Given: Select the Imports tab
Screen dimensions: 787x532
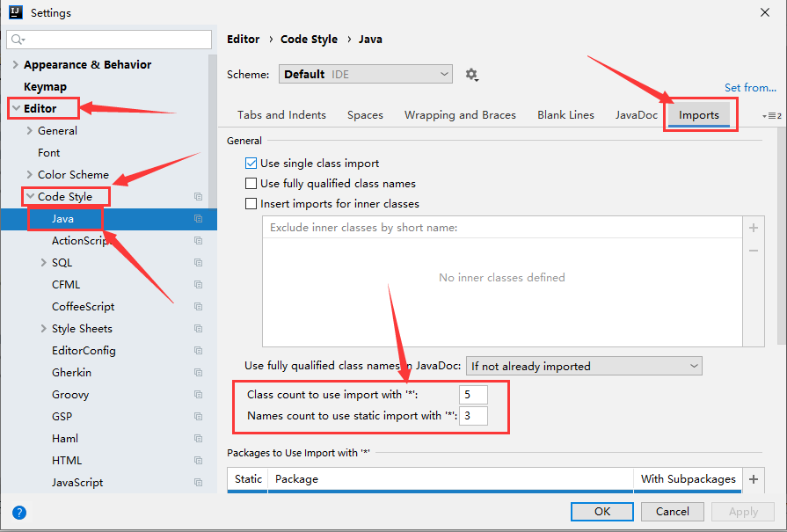Looking at the screenshot, I should tap(699, 115).
